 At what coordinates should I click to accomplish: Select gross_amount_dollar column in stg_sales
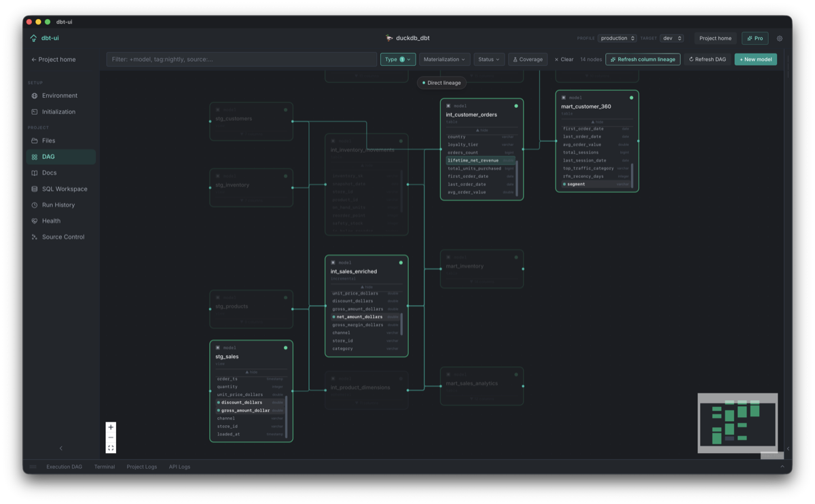[251, 410]
